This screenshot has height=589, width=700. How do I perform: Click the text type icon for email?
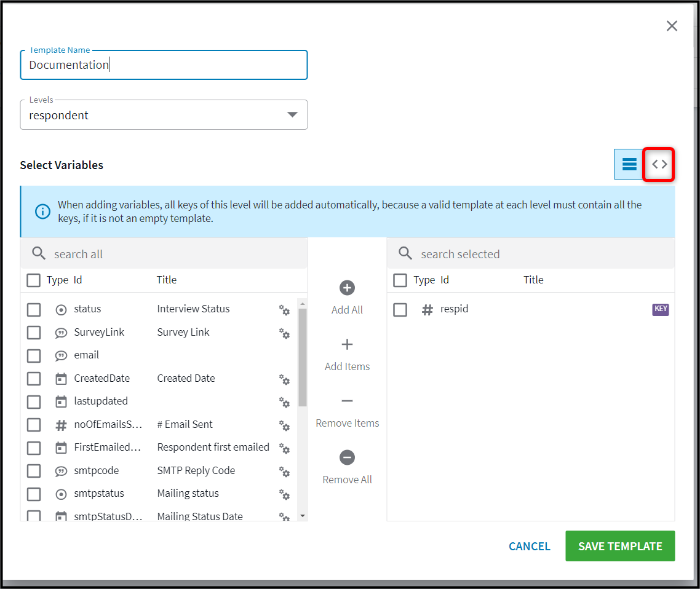click(61, 355)
